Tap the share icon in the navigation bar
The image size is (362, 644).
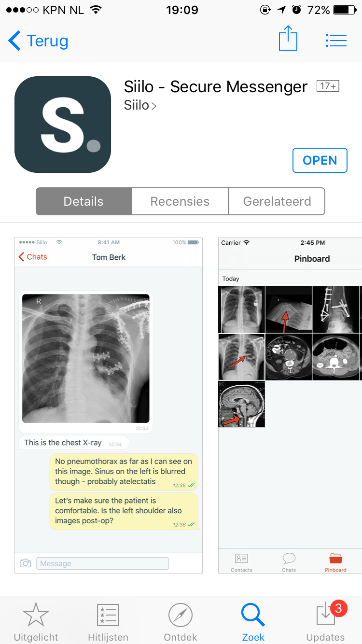(288, 39)
